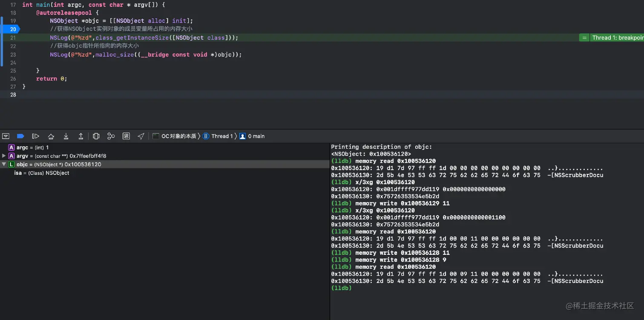Click 'memory write 0x100536128 9' console command

point(401,260)
